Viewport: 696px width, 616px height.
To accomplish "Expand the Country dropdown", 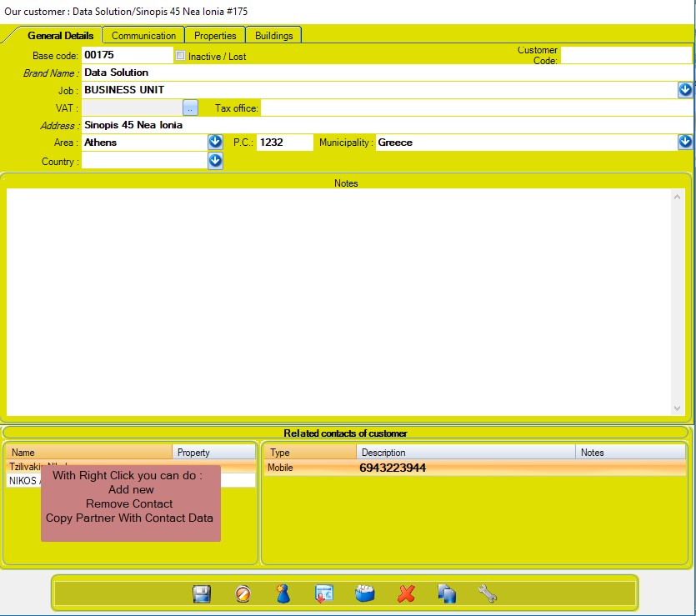I will coord(215,161).
